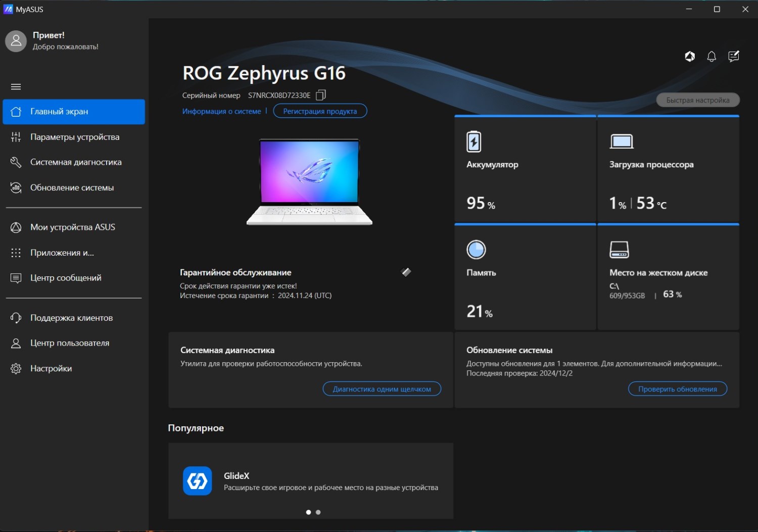
Task: Go to Главный экран home page
Action: (74, 112)
